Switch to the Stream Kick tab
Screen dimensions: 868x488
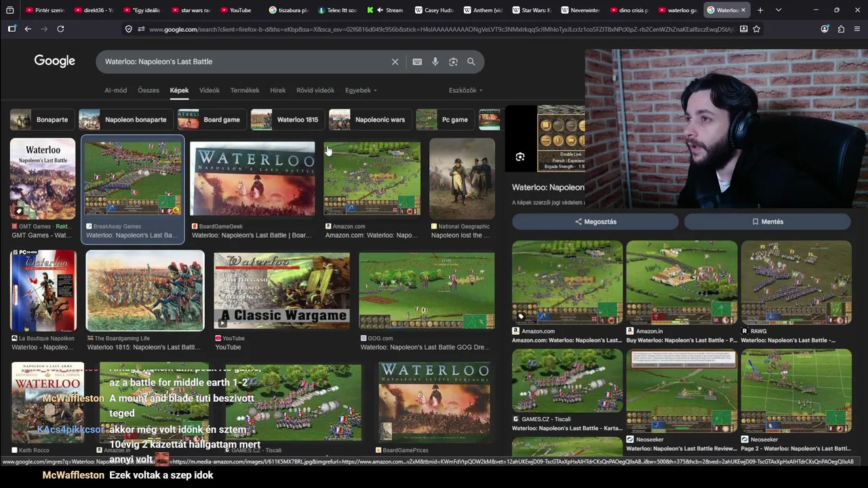(386, 10)
